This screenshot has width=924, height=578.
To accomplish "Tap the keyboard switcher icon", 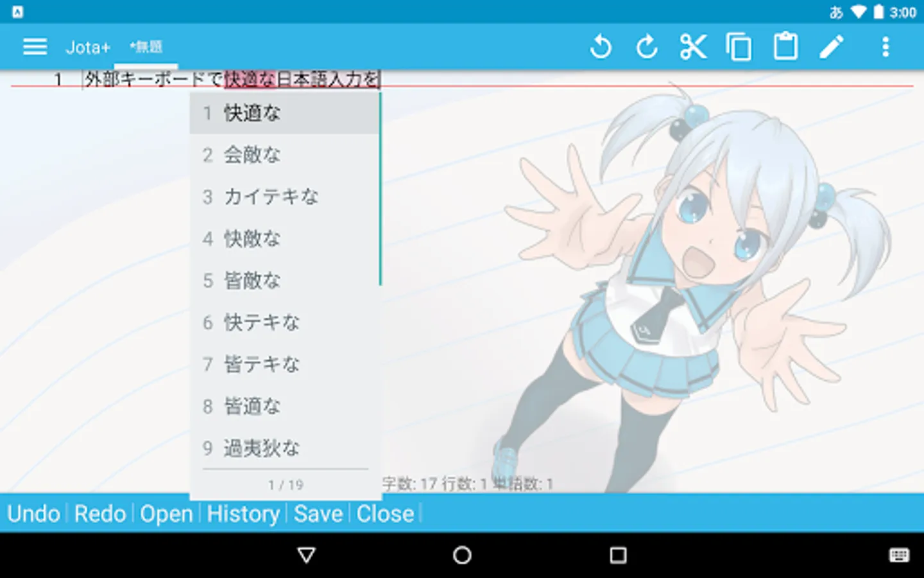I will click(x=899, y=556).
